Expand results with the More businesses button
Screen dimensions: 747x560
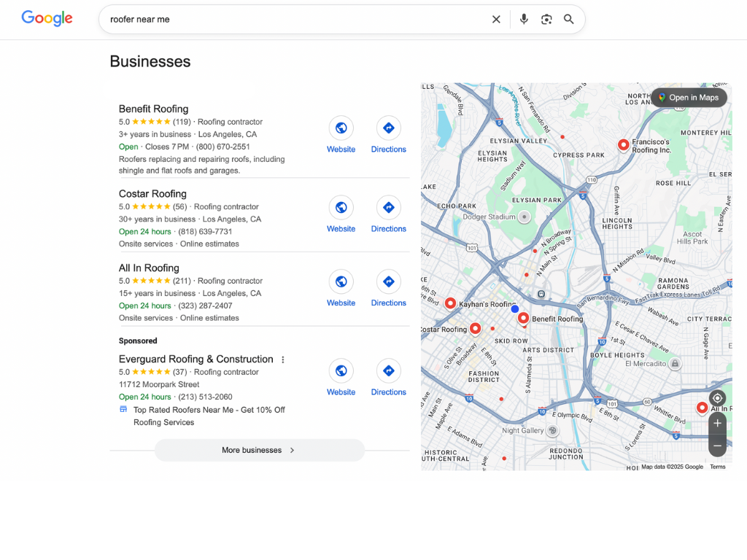click(x=259, y=450)
